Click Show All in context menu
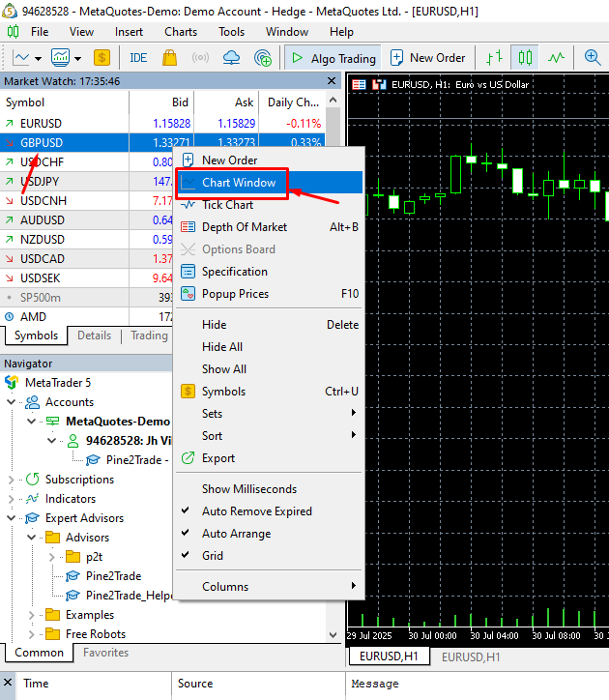 [x=270, y=369]
